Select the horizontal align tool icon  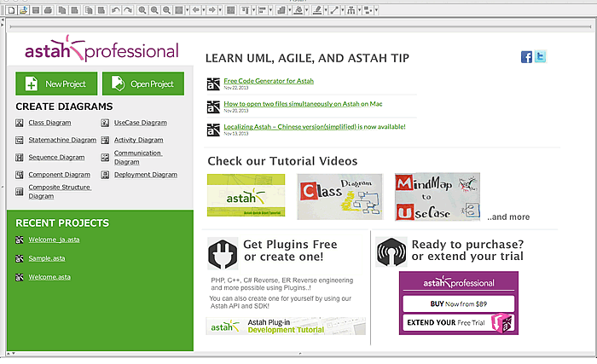pos(262,10)
